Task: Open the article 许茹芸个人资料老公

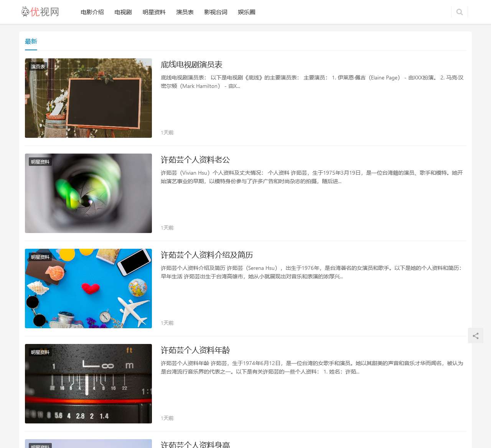Action: click(x=195, y=160)
